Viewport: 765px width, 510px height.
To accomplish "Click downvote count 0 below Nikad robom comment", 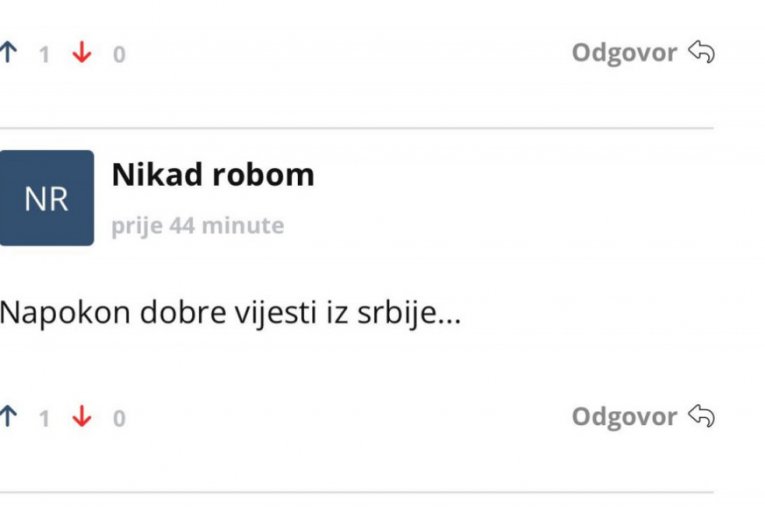I will [x=119, y=419].
